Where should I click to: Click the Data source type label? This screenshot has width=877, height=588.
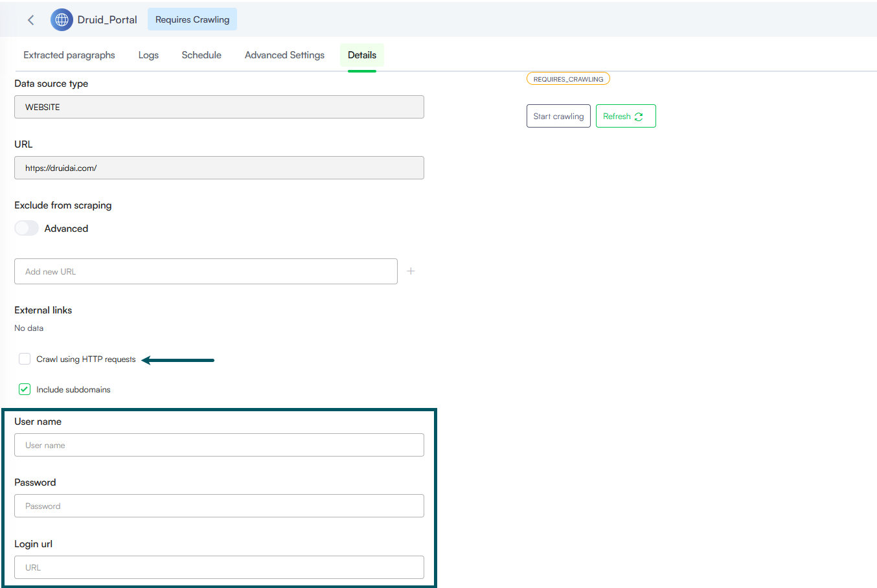(x=51, y=84)
